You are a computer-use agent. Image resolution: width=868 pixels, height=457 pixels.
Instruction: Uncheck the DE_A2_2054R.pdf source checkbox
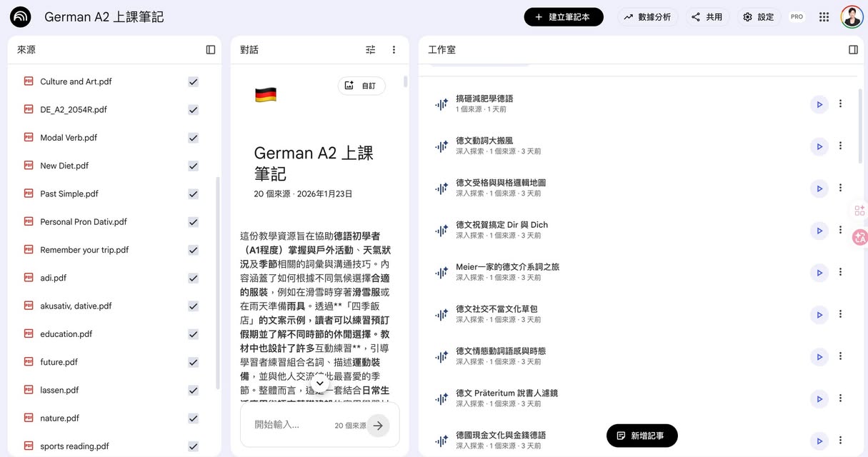(193, 110)
